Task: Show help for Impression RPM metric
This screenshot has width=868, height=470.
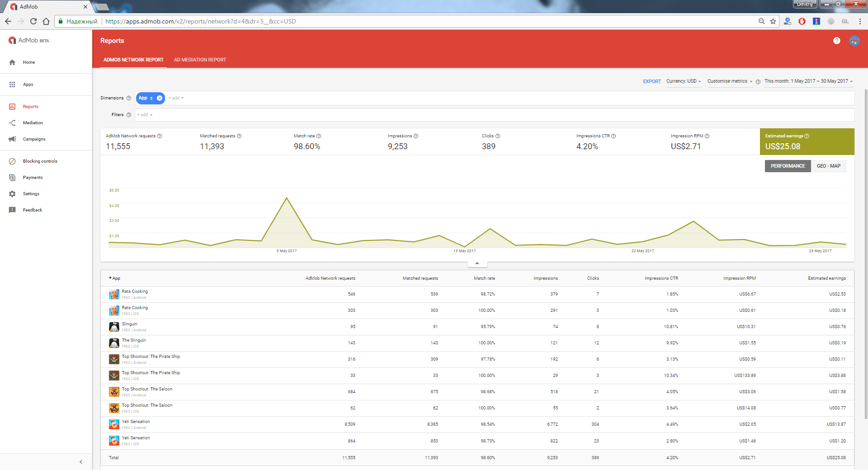Action: (707, 136)
